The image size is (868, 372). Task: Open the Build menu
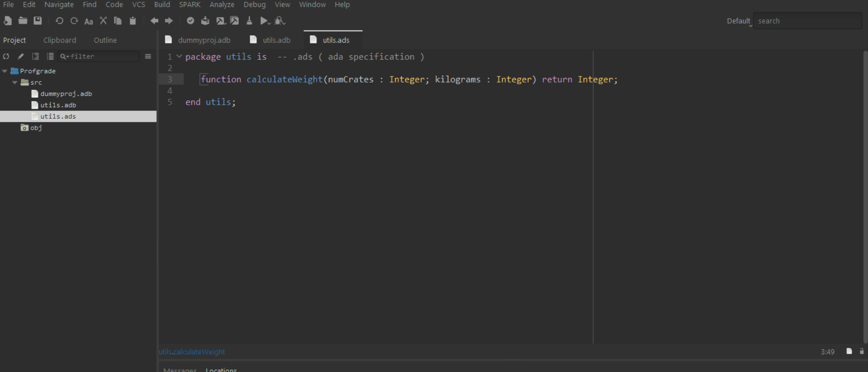click(162, 5)
